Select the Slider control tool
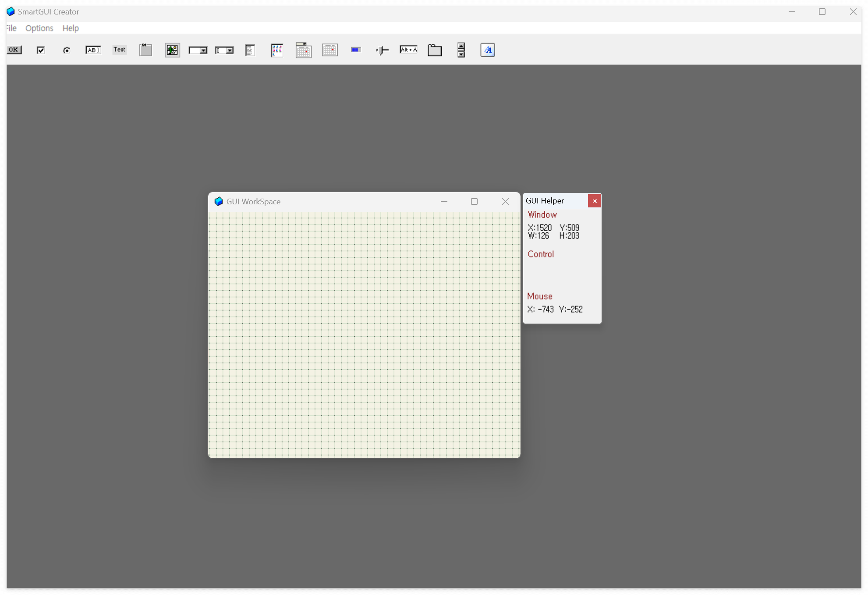 tap(382, 50)
